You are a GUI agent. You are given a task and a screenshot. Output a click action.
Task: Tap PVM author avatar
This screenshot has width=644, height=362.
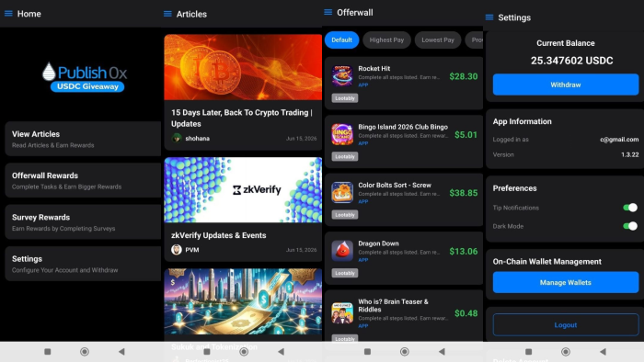click(x=177, y=250)
